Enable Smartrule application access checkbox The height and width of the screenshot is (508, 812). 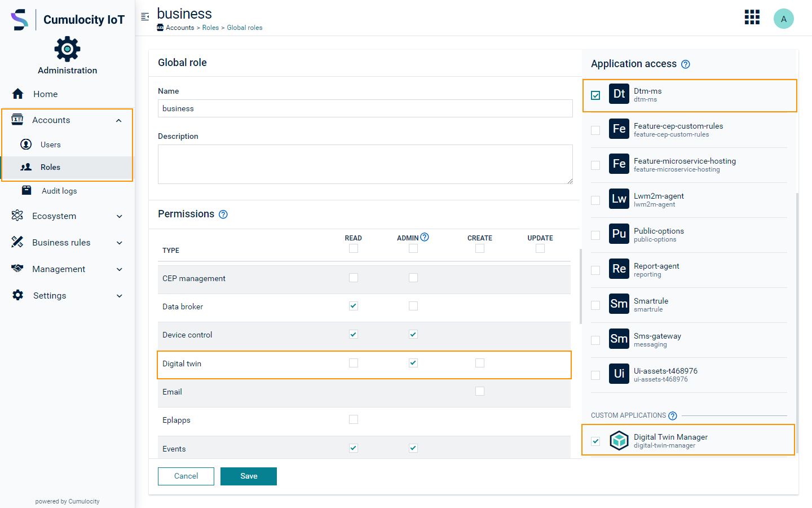pyautogui.click(x=595, y=305)
